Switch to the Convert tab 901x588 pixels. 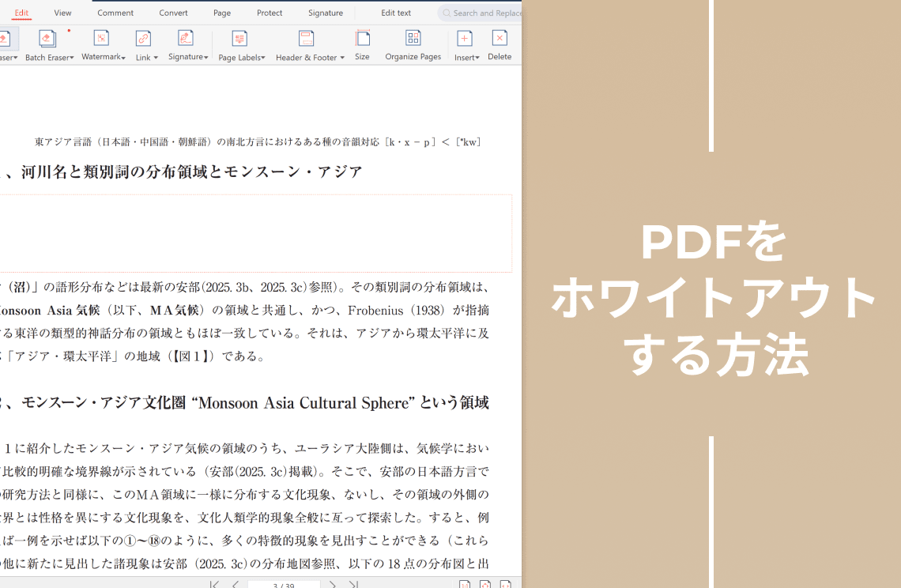pyautogui.click(x=173, y=13)
